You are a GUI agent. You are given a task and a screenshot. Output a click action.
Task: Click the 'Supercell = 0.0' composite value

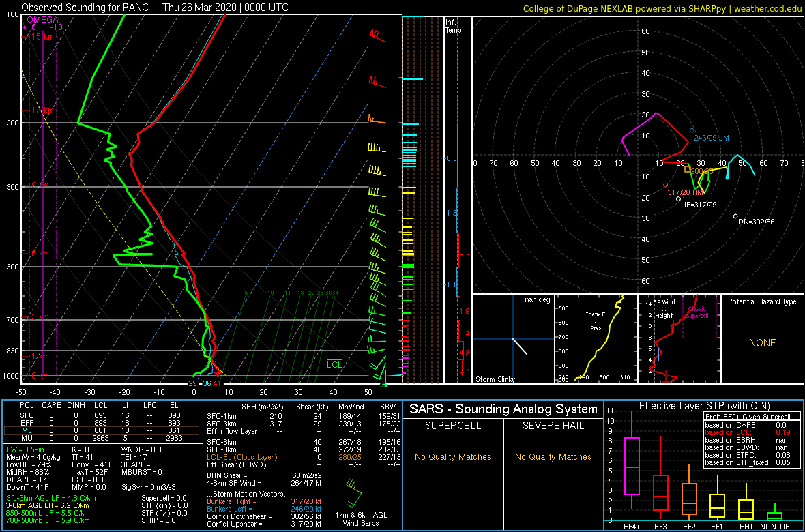164,498
